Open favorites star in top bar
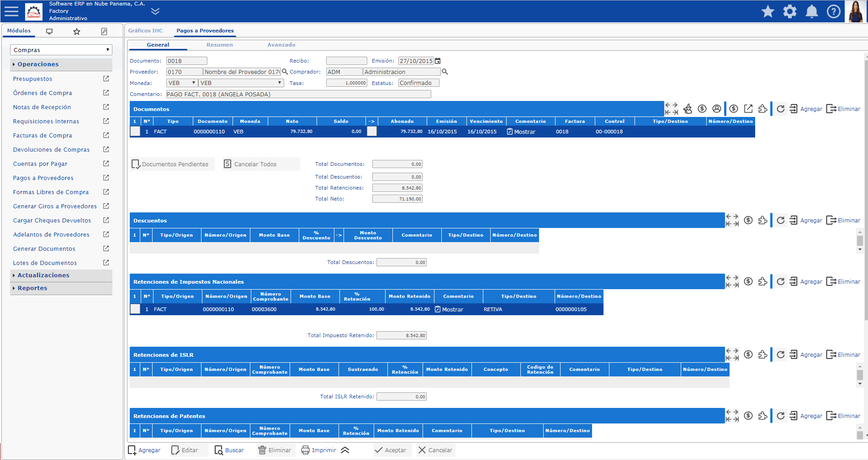 pyautogui.click(x=768, y=11)
